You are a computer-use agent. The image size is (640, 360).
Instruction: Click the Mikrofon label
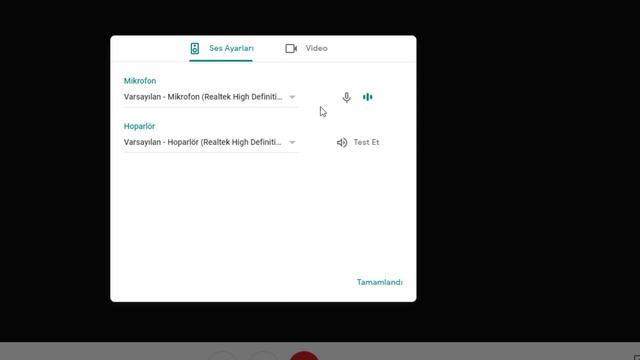[x=140, y=81]
